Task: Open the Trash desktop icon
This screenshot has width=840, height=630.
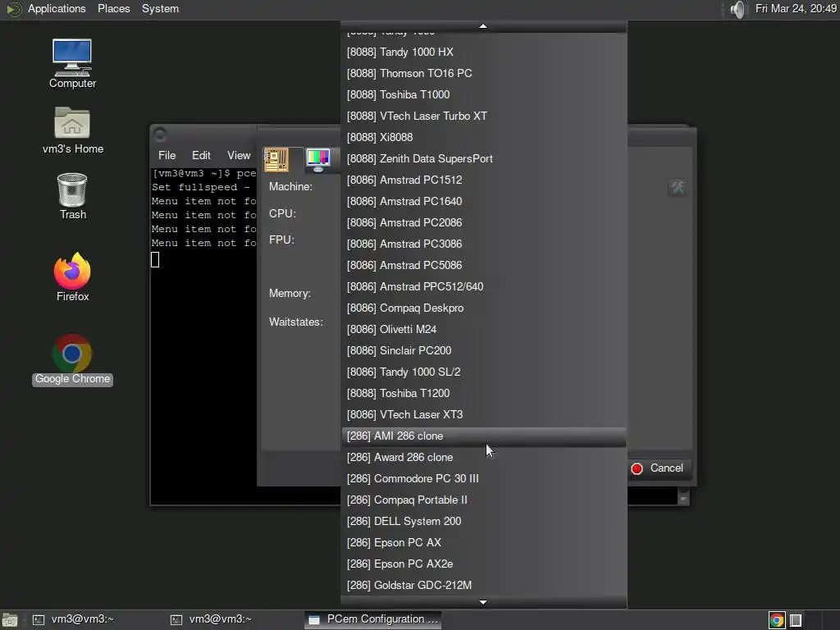Action: click(x=73, y=196)
